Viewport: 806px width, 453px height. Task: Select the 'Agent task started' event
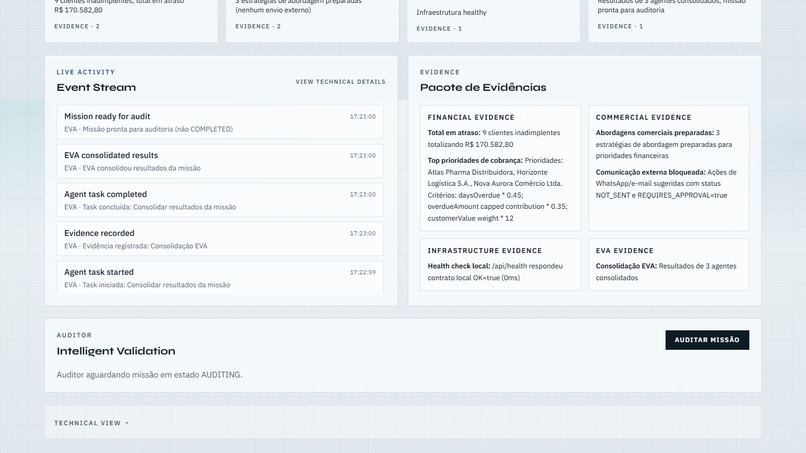pyautogui.click(x=220, y=278)
